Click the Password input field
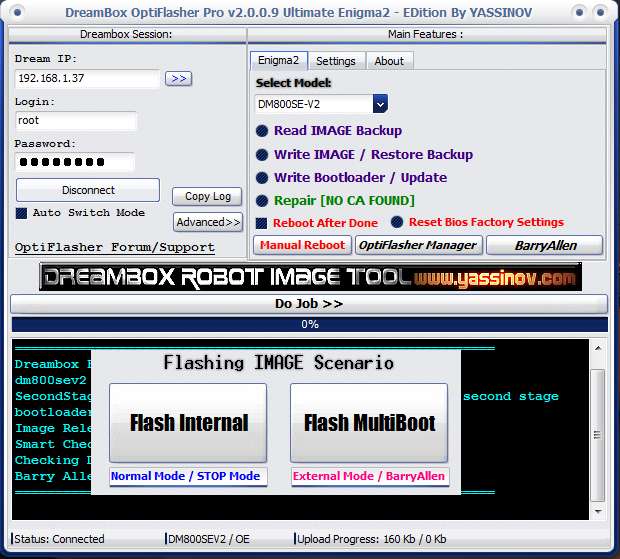The width and height of the screenshot is (620, 559). pyautogui.click(x=75, y=162)
